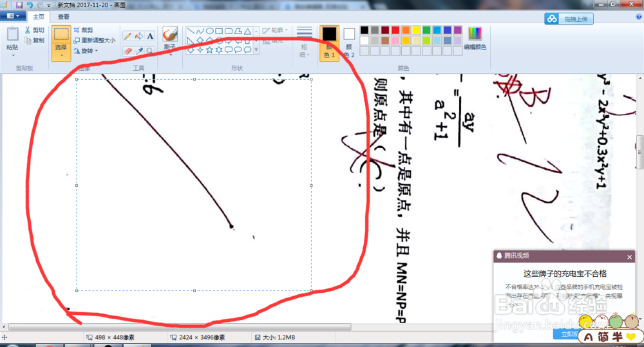Screen dimensions: 644x347
Task: Pick the pink palette swatch
Action: point(395,41)
